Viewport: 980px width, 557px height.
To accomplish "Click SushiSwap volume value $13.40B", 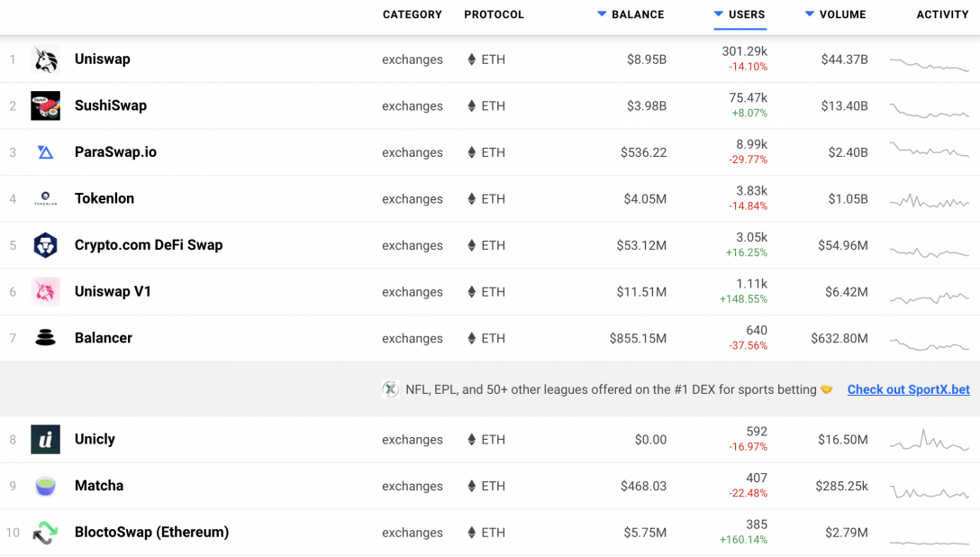I will (x=844, y=105).
